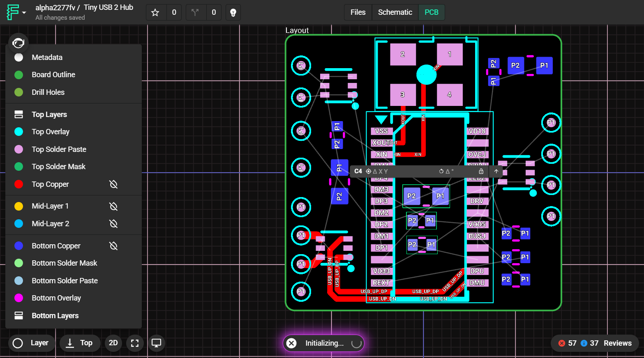
Task: Click the Layout label above the board
Action: 297,30
